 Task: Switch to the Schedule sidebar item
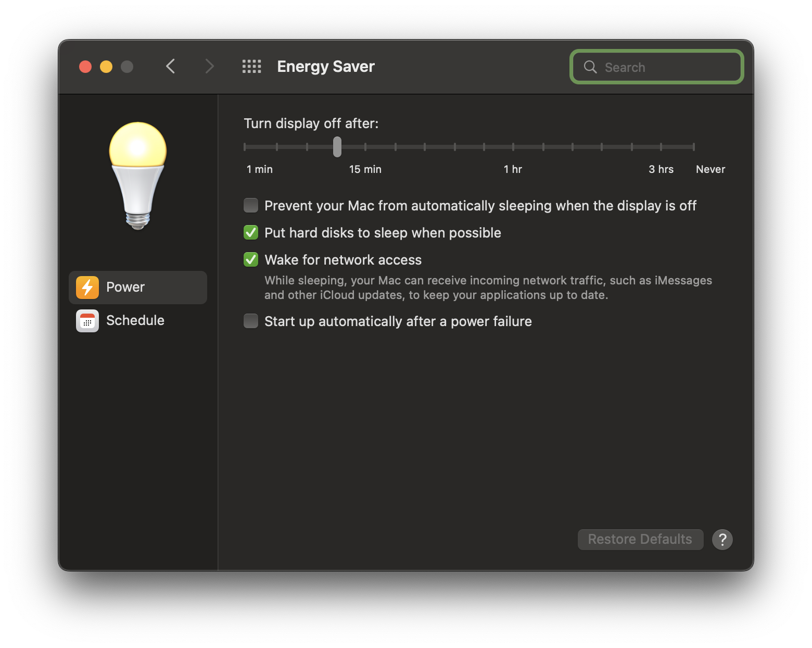138,321
